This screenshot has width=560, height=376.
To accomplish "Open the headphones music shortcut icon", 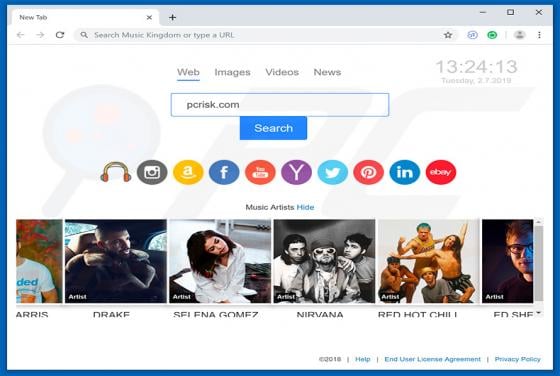I will pos(116,172).
